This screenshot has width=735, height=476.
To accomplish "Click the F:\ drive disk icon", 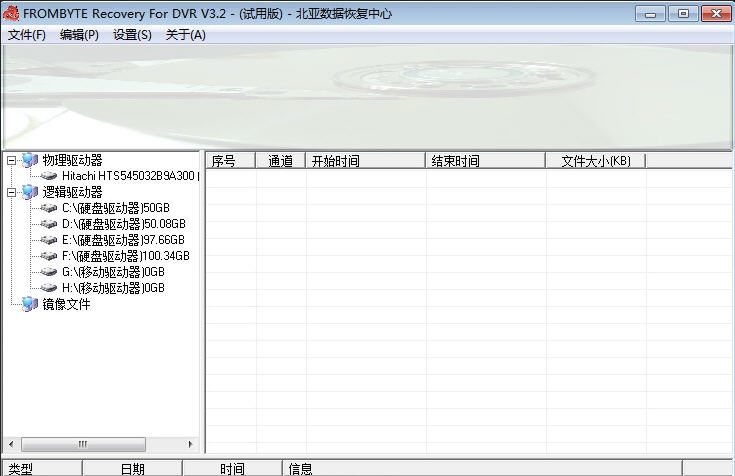I will [49, 256].
